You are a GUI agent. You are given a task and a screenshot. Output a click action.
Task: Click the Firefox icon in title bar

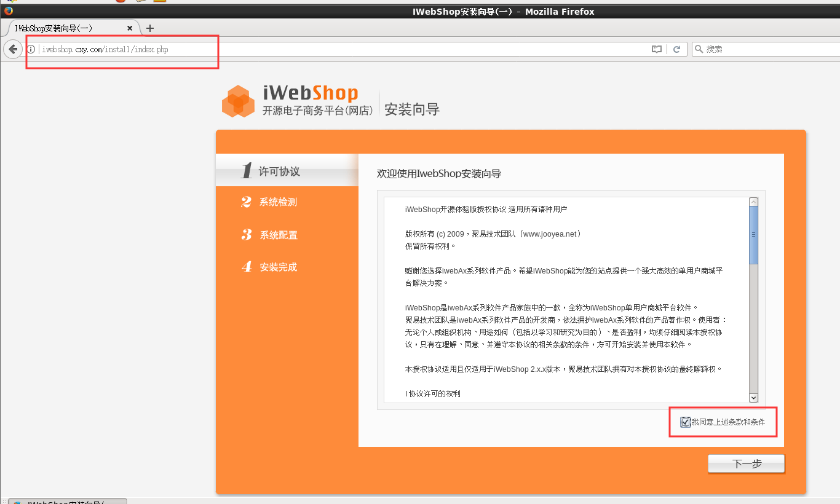(x=9, y=11)
